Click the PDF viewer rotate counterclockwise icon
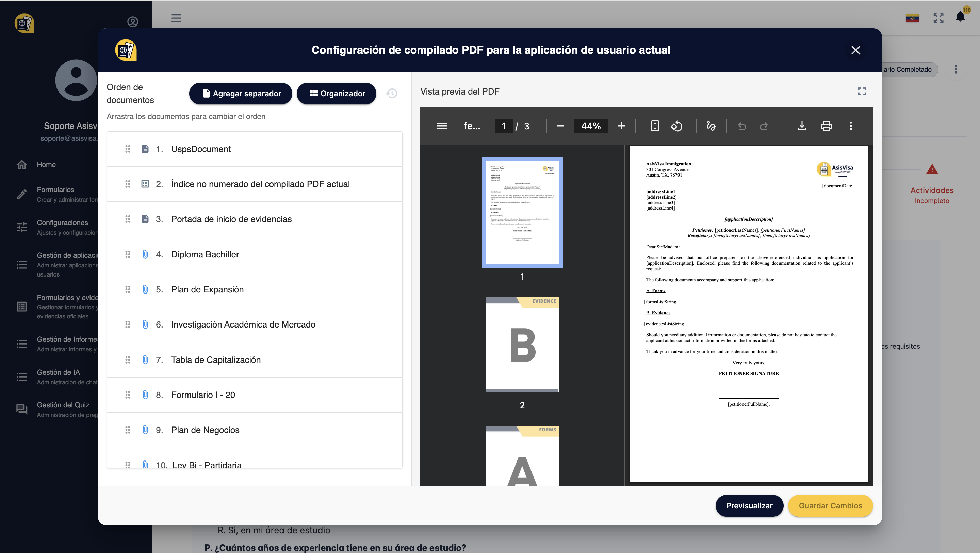Viewport: 980px width, 553px height. 676,126
